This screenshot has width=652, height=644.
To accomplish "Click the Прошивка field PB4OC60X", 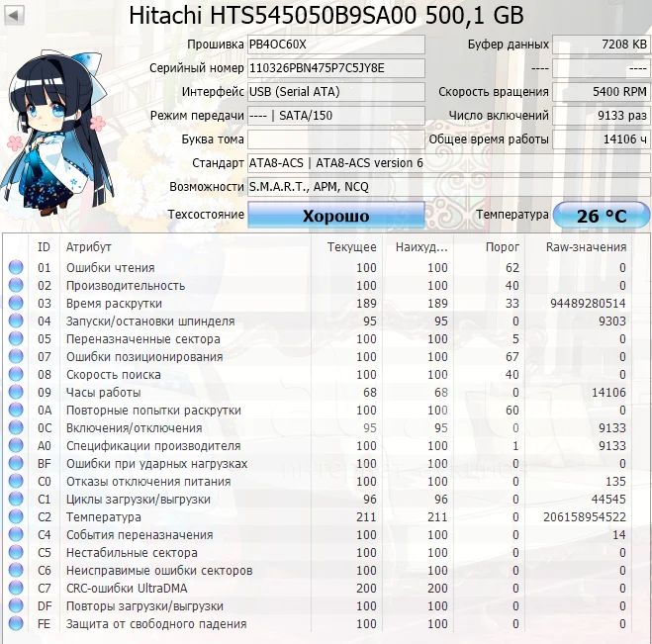I will (336, 45).
